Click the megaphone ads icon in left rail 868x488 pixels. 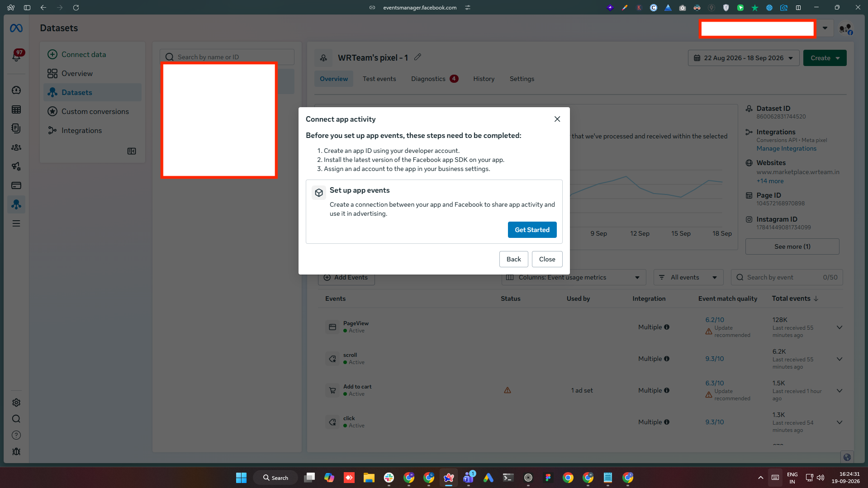[16, 166]
